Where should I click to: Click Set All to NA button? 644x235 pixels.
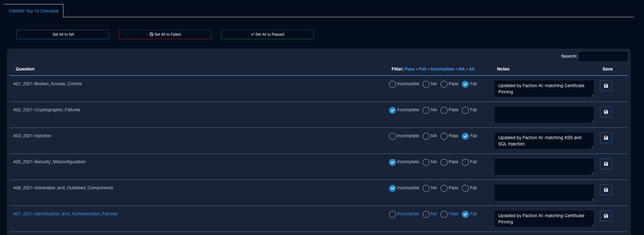click(63, 34)
